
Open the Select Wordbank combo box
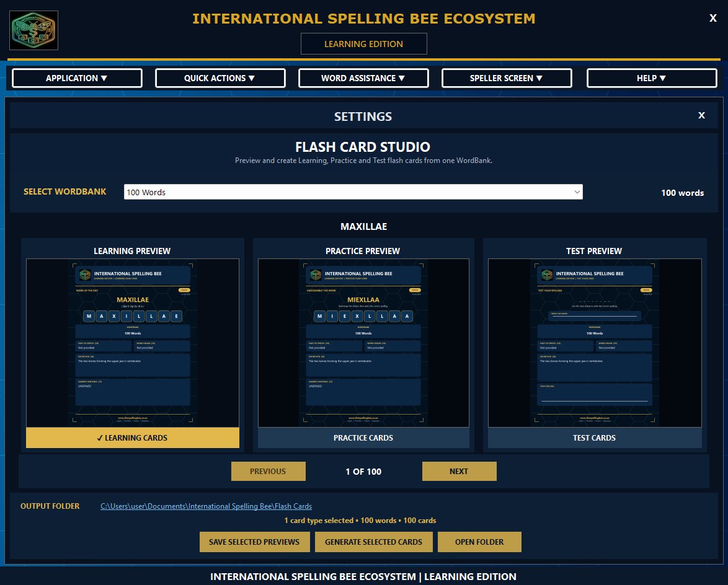coord(353,192)
